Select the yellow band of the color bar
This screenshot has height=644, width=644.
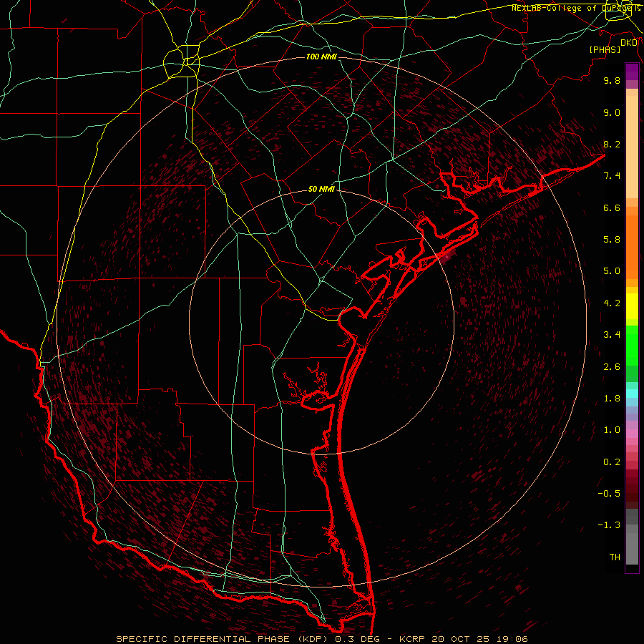[632, 306]
